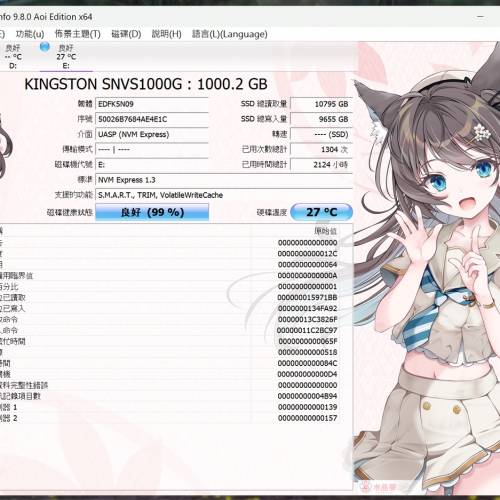The width and height of the screenshot is (500, 500).
Task: Select the row with raw value 00000015971BB
Action: click(176, 297)
